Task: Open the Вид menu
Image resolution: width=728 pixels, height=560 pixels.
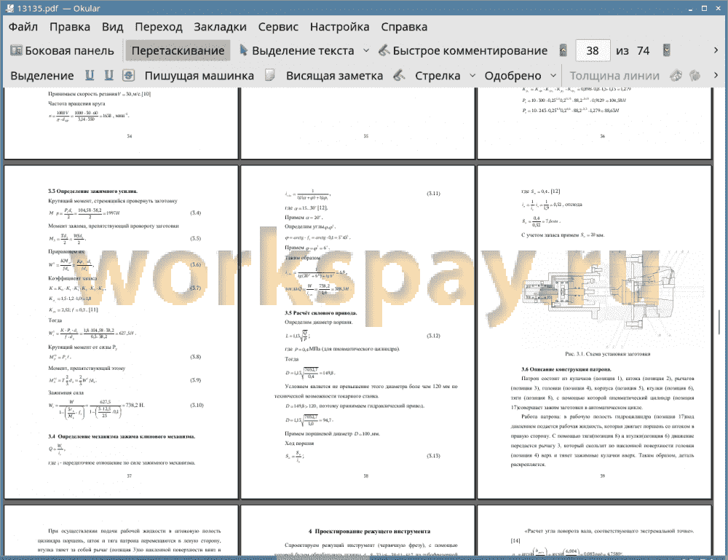Action: pyautogui.click(x=112, y=27)
